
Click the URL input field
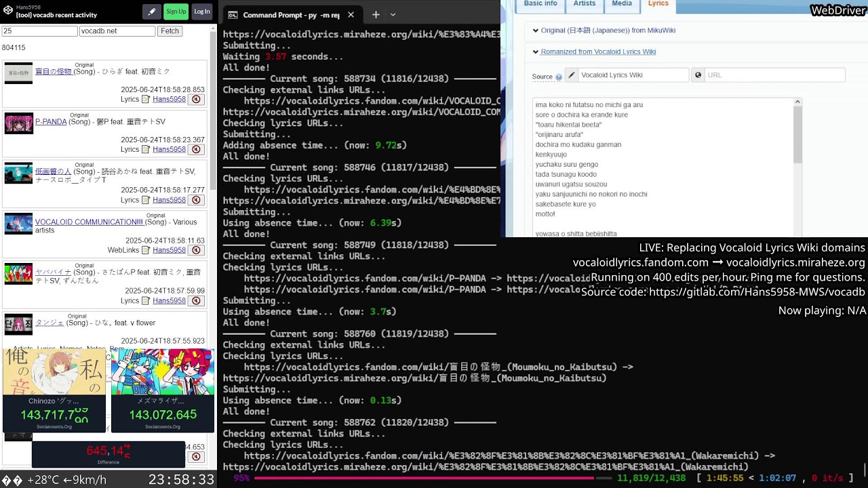774,75
